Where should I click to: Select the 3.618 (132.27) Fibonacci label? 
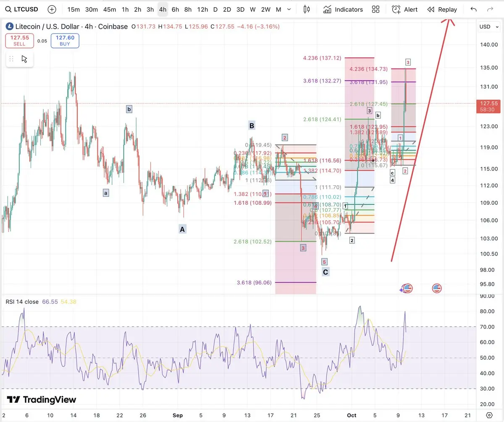(x=321, y=81)
